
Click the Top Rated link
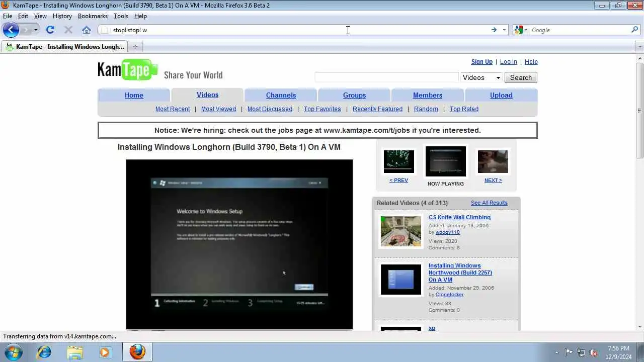tap(464, 109)
